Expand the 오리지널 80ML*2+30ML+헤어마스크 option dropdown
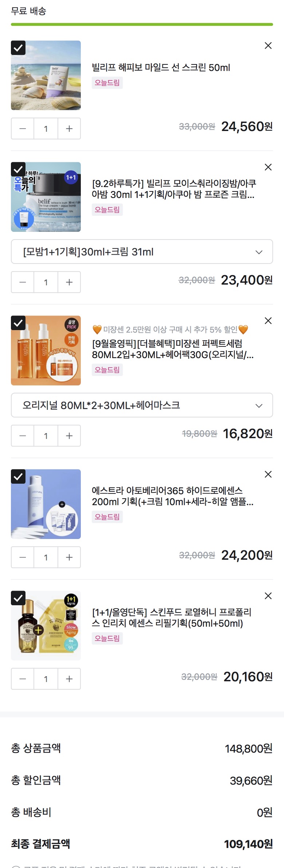The width and height of the screenshot is (284, 868). coord(142,405)
